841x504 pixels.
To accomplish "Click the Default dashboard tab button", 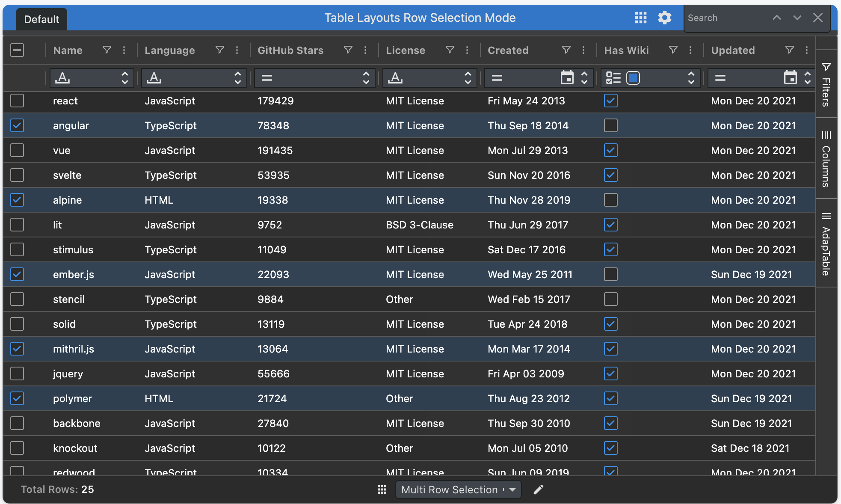I will point(41,19).
